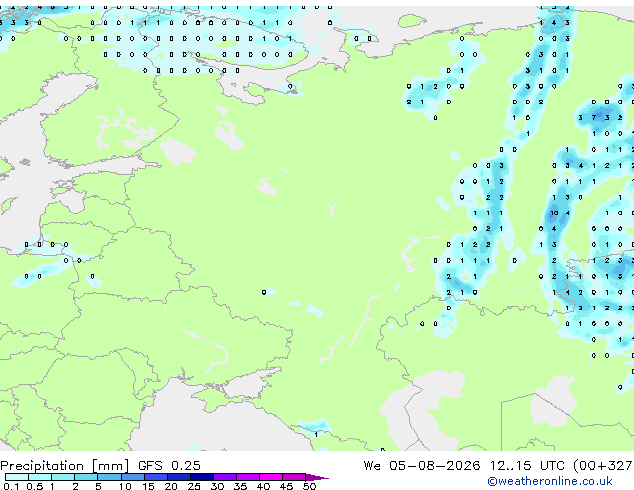
Task: Pick the 20–25 mm legend color swatch
Action: pyautogui.click(x=179, y=477)
